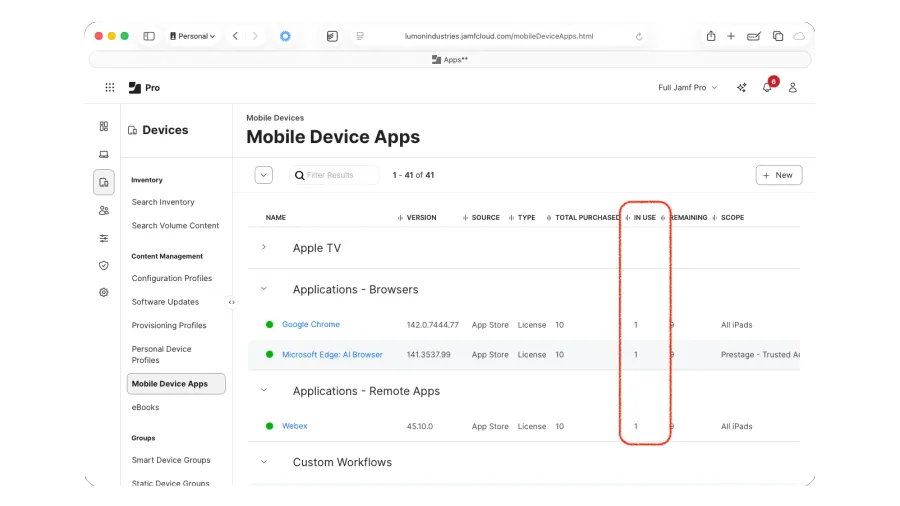Open Search Inventory in sidebar

coord(163,202)
